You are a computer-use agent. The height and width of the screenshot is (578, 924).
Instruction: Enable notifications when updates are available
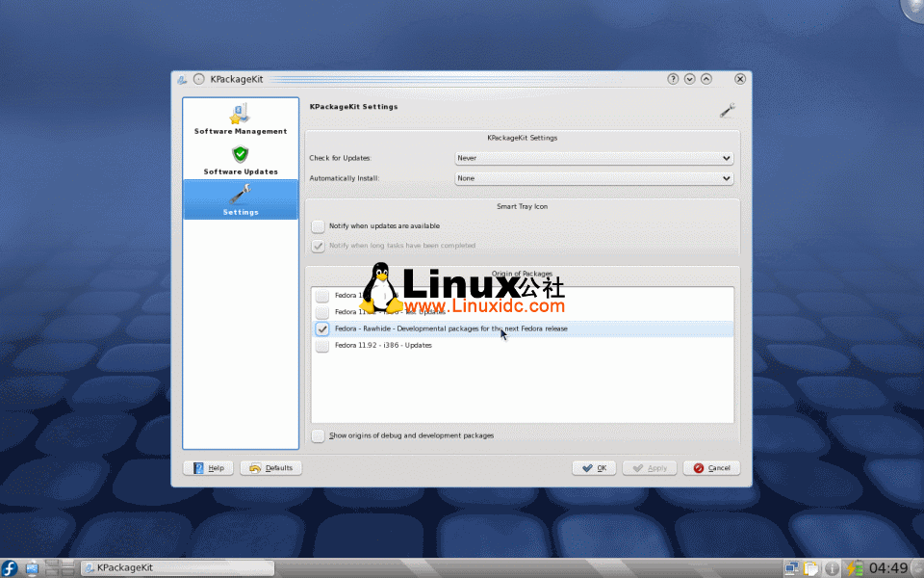click(x=318, y=226)
